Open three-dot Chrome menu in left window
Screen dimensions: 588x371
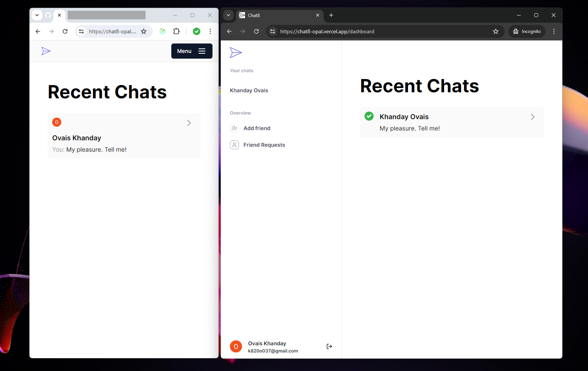[x=210, y=31]
